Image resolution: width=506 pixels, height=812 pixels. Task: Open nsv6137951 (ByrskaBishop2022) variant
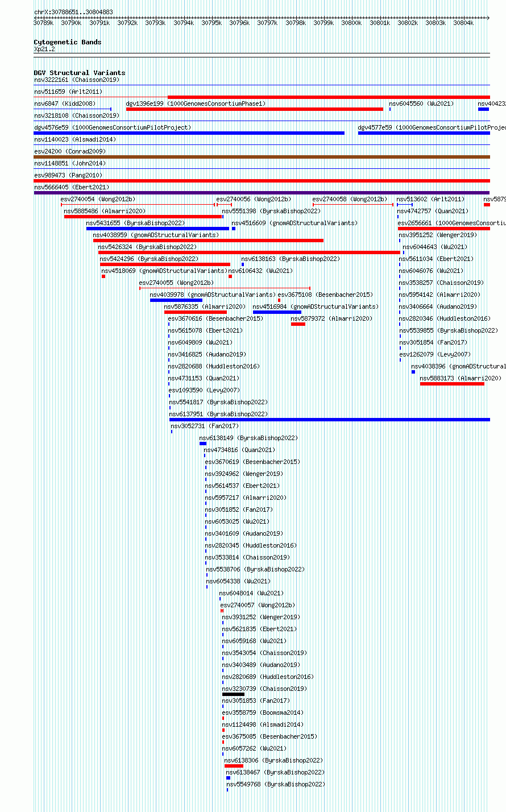tap(218, 415)
